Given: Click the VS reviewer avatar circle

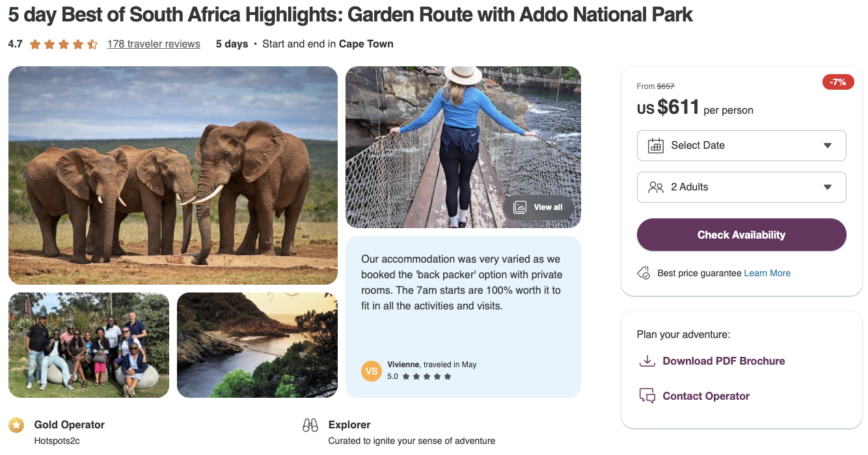Looking at the screenshot, I should pyautogui.click(x=372, y=371).
